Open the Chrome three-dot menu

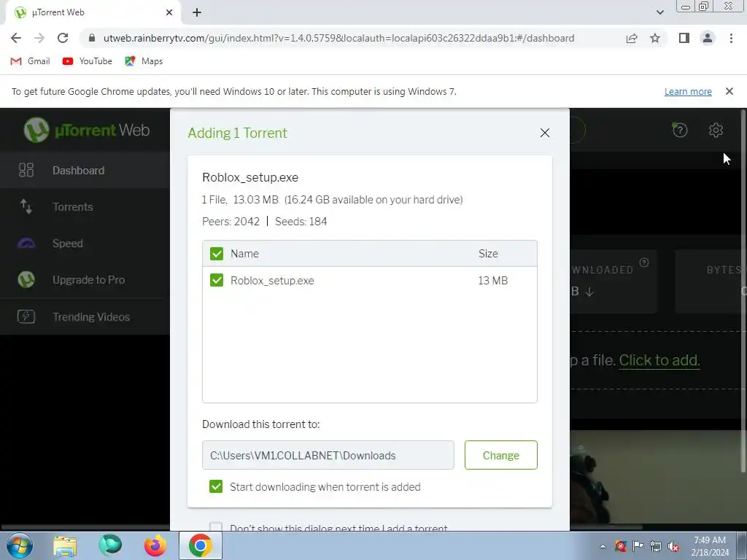731,38
